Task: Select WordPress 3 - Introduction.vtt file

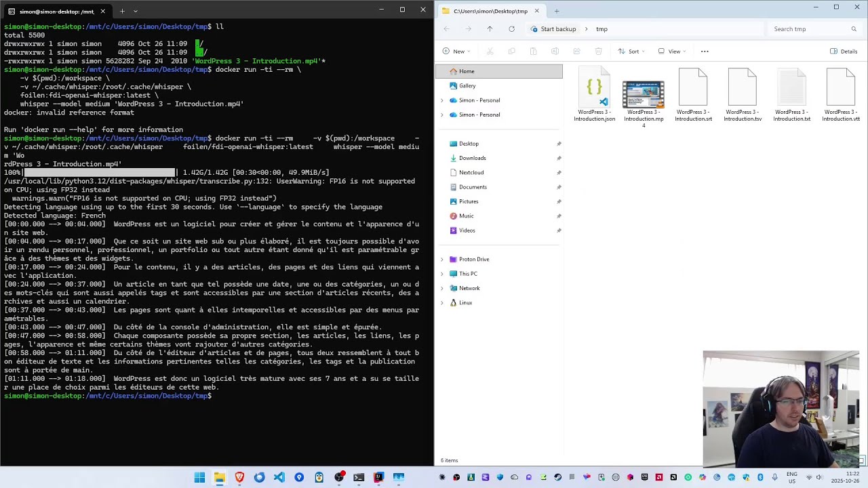Action: [x=841, y=95]
